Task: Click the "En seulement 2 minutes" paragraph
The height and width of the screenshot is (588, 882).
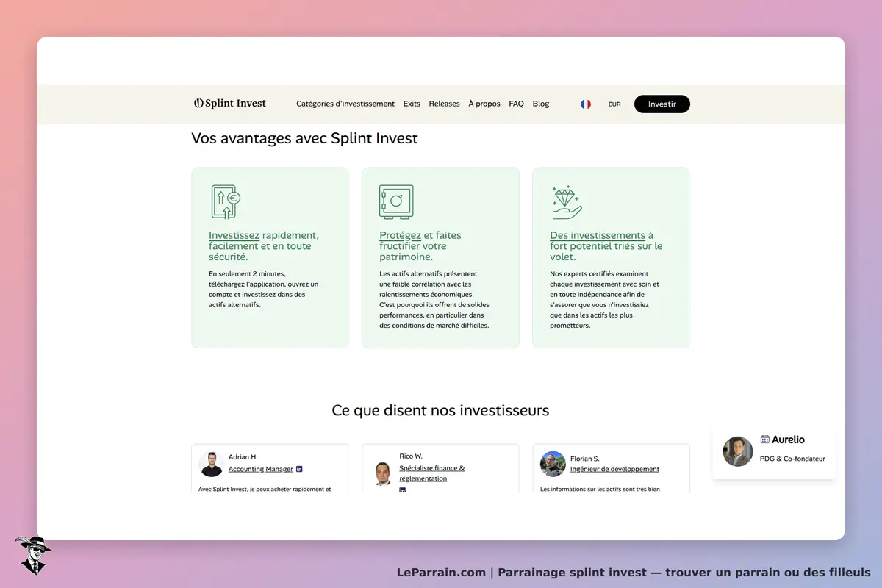Action: point(264,289)
